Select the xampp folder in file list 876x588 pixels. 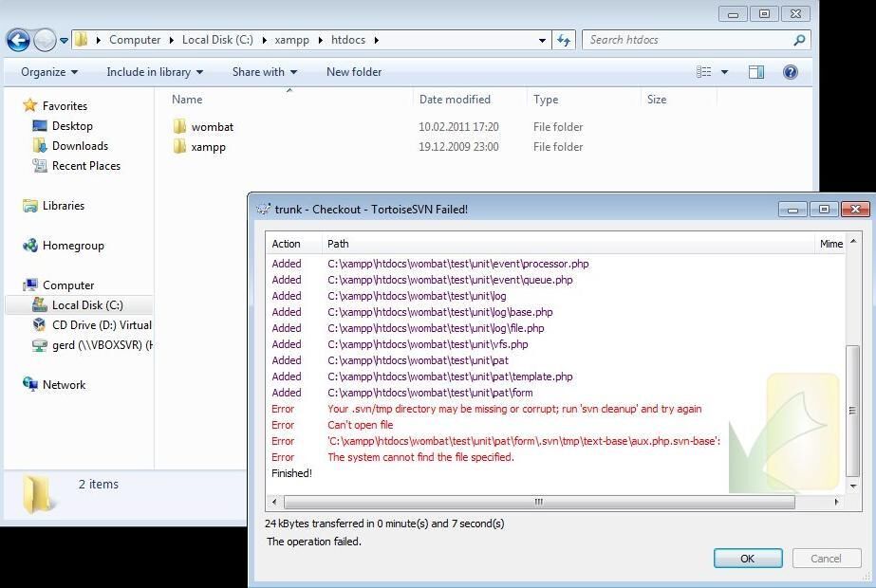coord(208,147)
